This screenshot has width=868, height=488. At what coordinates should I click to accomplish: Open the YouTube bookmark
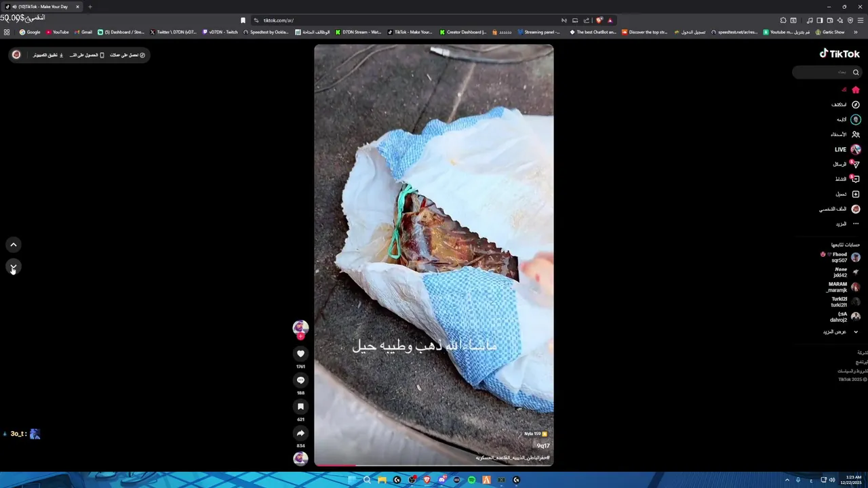(58, 32)
